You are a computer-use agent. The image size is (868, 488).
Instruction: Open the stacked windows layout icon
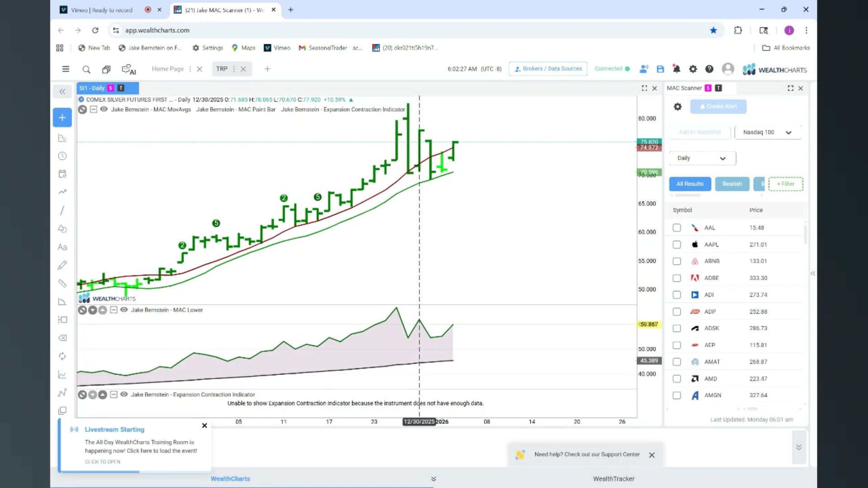tap(106, 69)
